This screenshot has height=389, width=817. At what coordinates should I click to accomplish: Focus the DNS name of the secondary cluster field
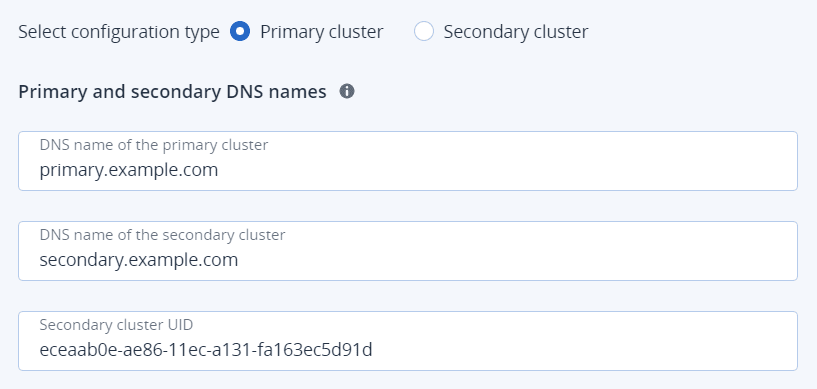pos(408,251)
